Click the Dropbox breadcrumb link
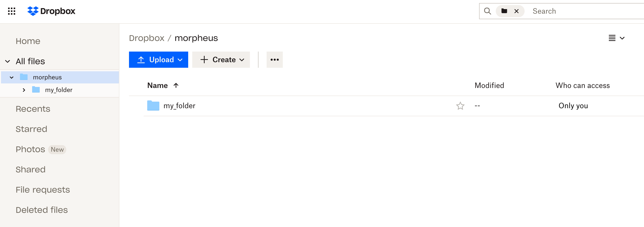The image size is (644, 227). click(x=146, y=38)
